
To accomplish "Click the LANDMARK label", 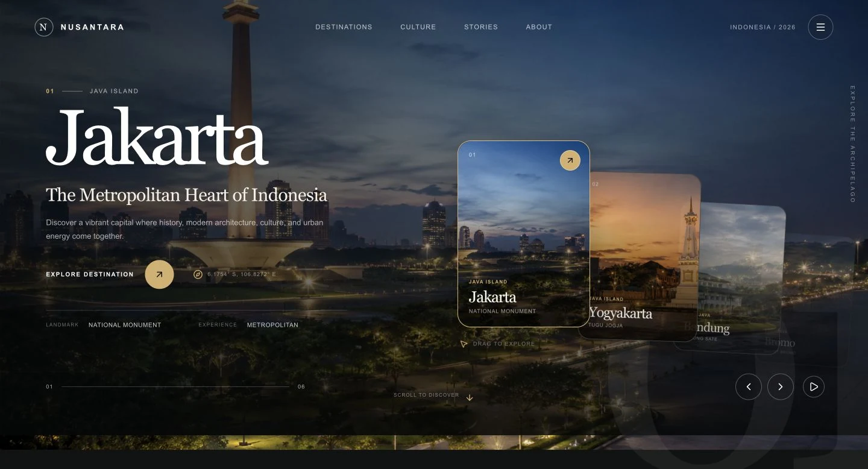I will (x=62, y=325).
